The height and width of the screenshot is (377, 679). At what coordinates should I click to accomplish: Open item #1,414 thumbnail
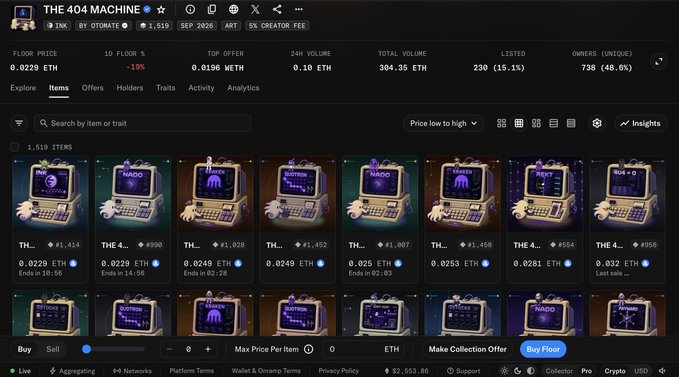click(50, 194)
